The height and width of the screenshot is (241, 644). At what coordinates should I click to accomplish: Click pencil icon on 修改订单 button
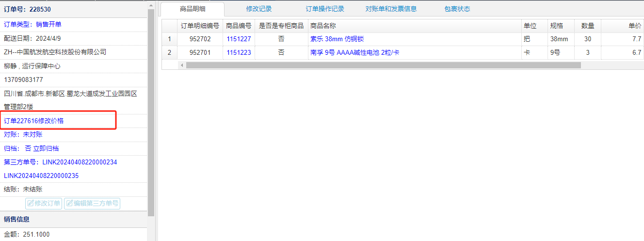pyautogui.click(x=31, y=203)
